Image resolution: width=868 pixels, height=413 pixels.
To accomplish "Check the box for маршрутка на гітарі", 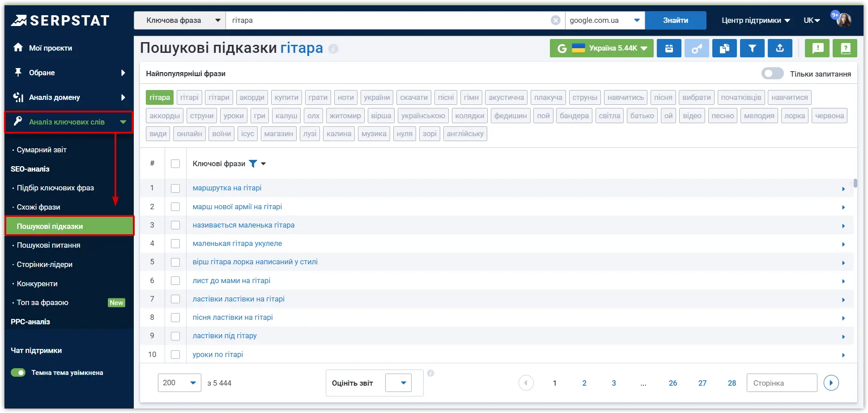I will tap(175, 188).
